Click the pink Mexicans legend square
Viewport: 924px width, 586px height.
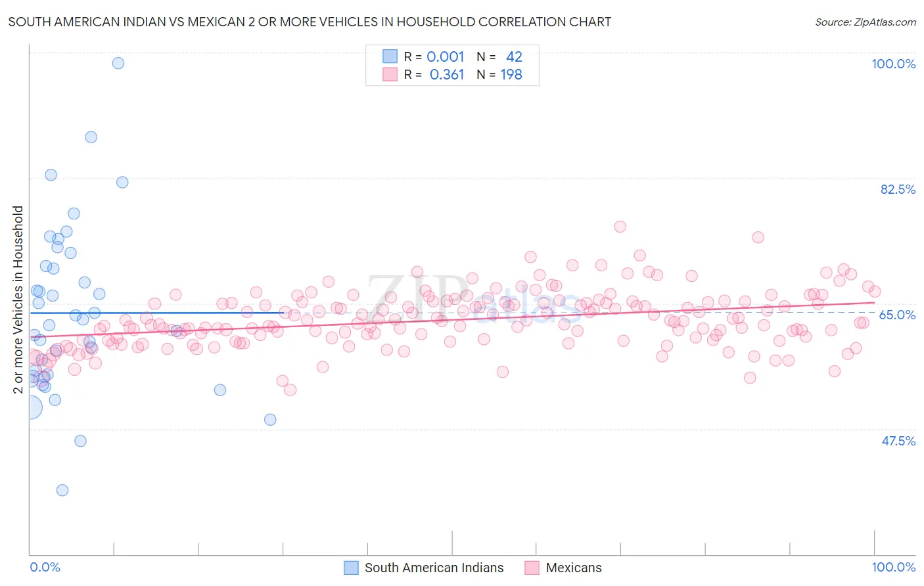[x=532, y=568]
